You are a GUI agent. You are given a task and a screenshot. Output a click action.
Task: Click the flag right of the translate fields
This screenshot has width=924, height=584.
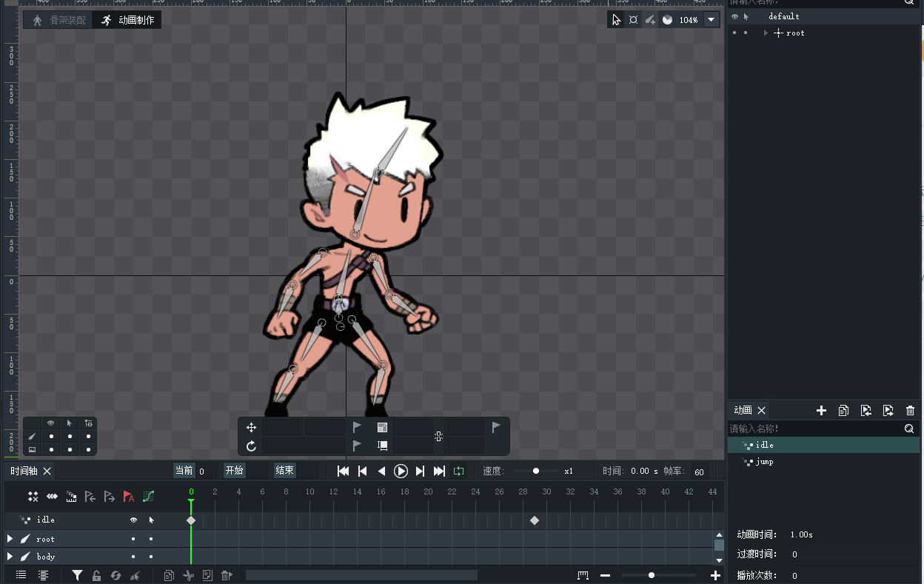coord(357,428)
